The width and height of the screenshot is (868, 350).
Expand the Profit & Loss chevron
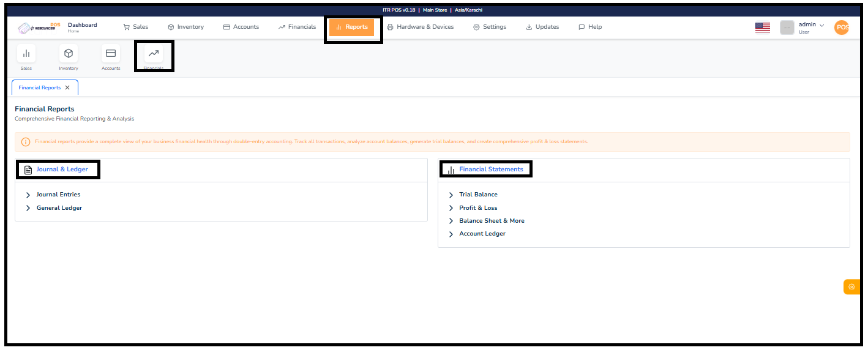point(451,208)
